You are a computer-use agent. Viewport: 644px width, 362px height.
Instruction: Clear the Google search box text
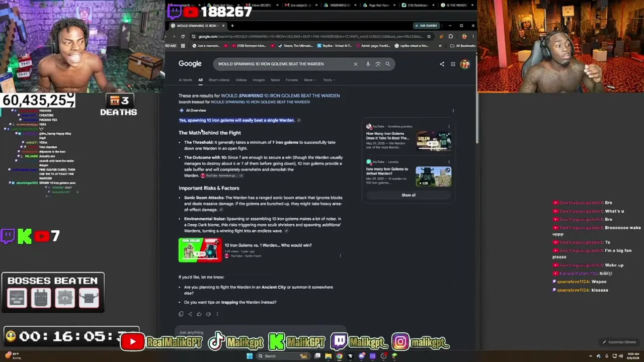(355, 64)
